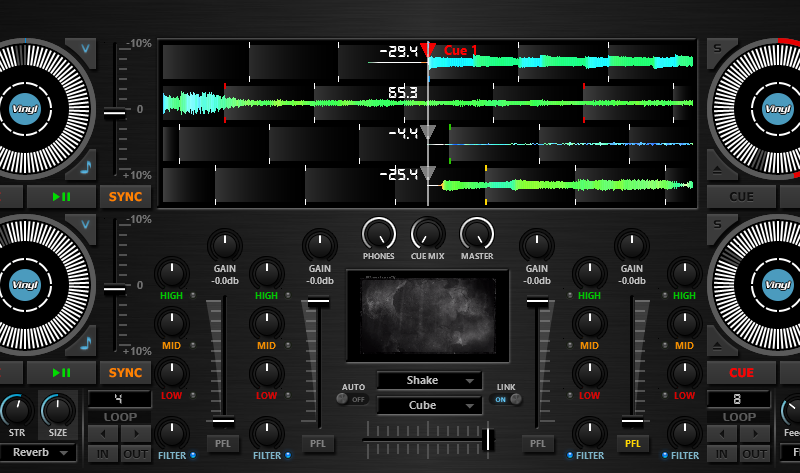Click the LOW EQ knob of third channel

589,374
